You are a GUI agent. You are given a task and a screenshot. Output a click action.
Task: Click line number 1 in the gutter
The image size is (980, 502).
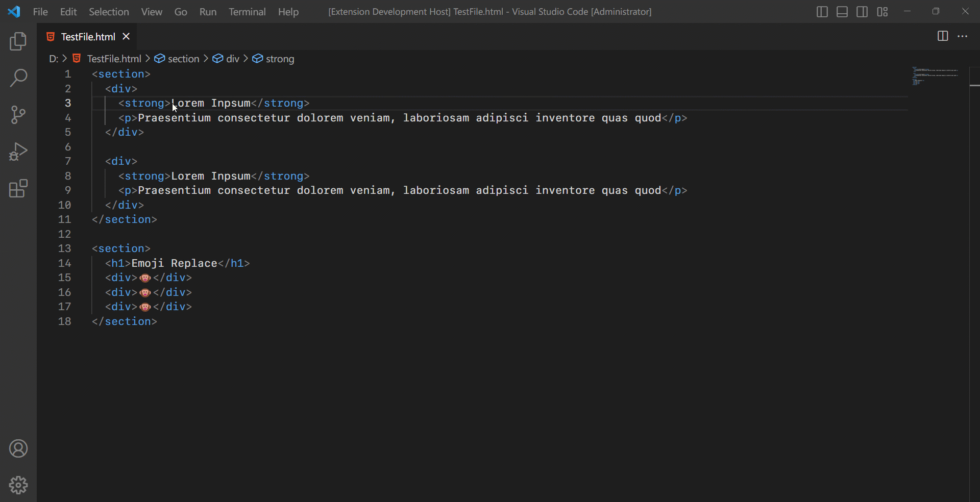(x=67, y=74)
